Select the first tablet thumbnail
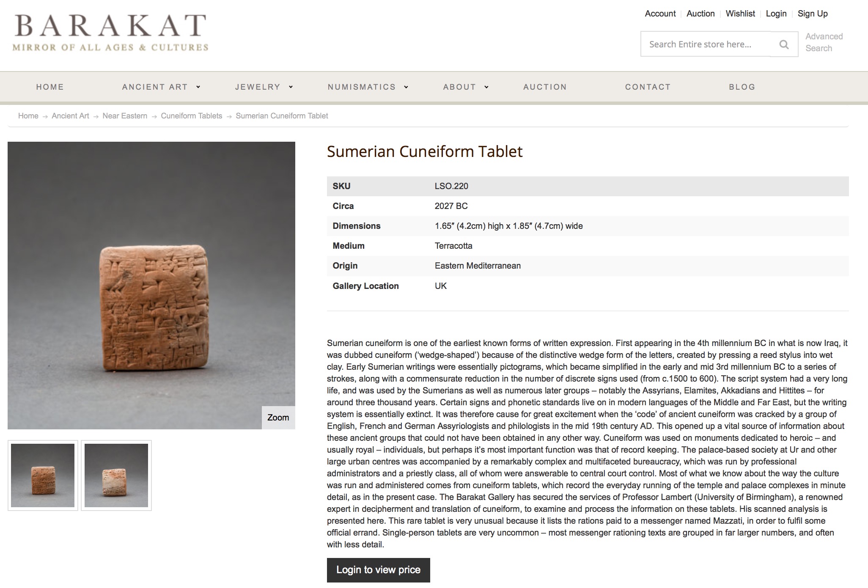This screenshot has height=588, width=868. coord(43,475)
